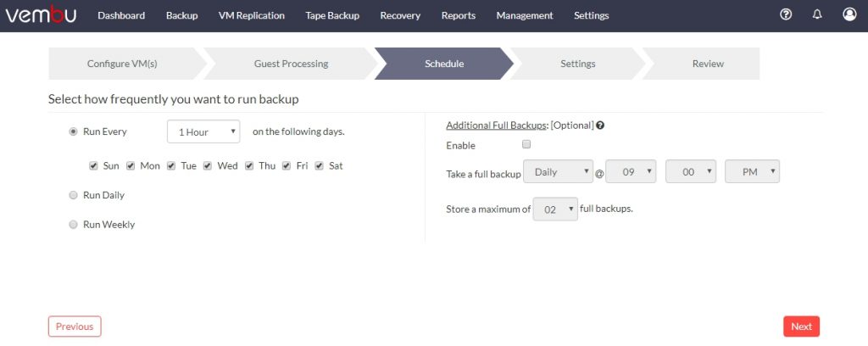This screenshot has height=346, width=868.
Task: Open the Daily full backup dropdown
Action: [x=558, y=171]
